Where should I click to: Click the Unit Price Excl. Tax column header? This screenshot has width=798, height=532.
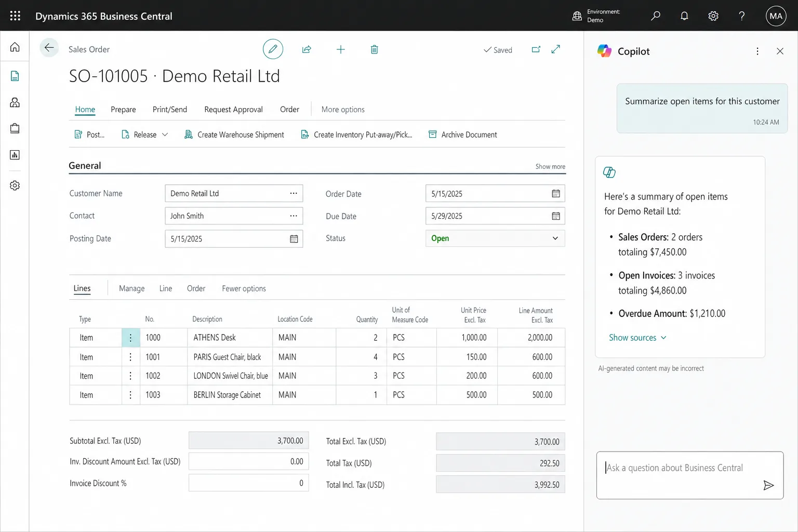click(x=473, y=315)
